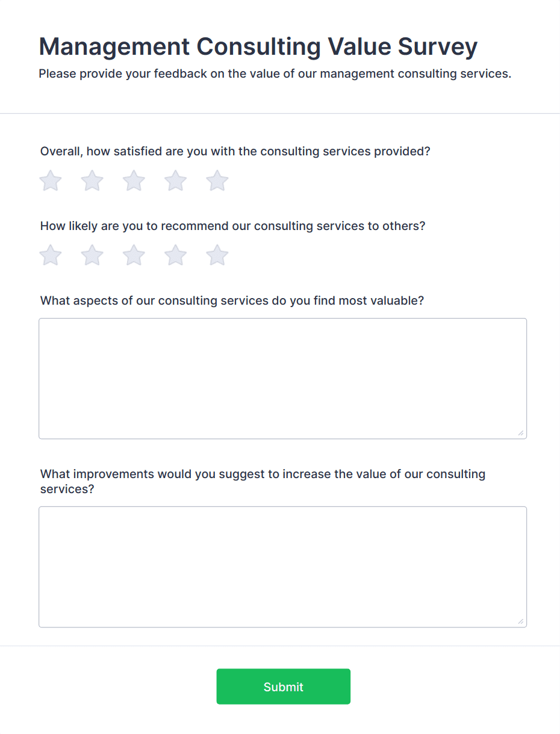Choose five stars for overall satisfaction
The image size is (560, 734).
point(217,181)
